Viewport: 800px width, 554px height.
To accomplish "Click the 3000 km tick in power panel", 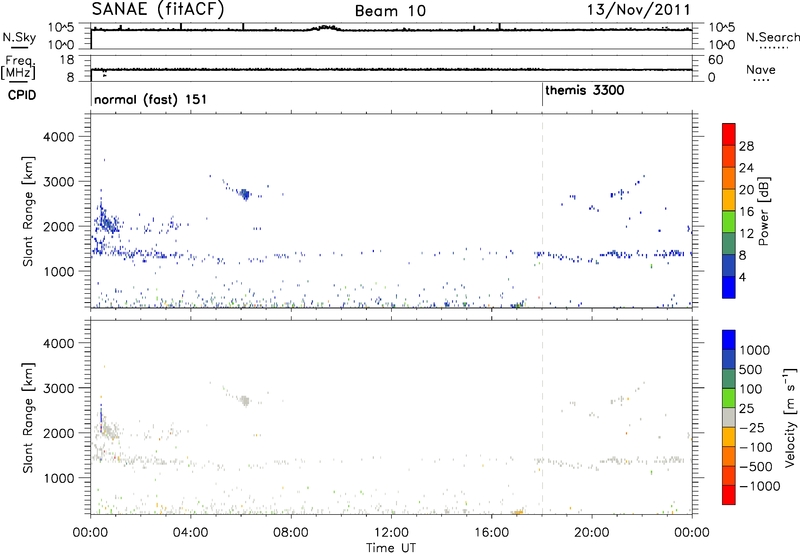I will 59,182.
